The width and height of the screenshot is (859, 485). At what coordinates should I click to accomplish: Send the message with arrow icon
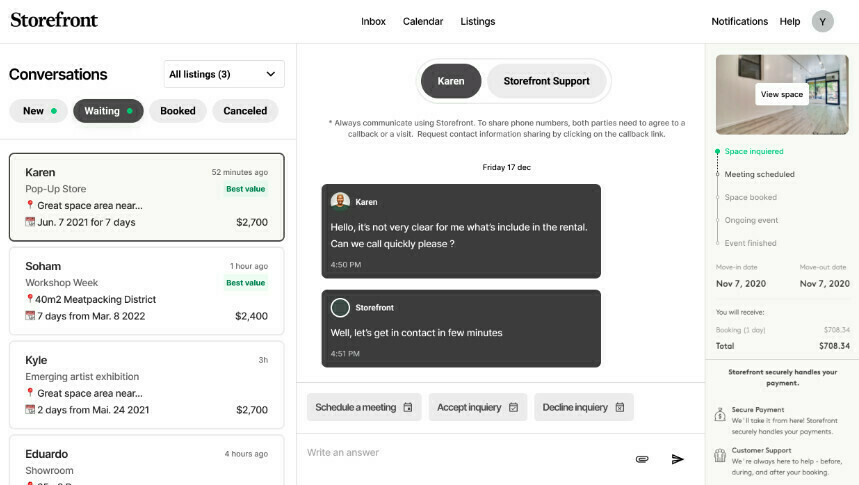click(677, 459)
